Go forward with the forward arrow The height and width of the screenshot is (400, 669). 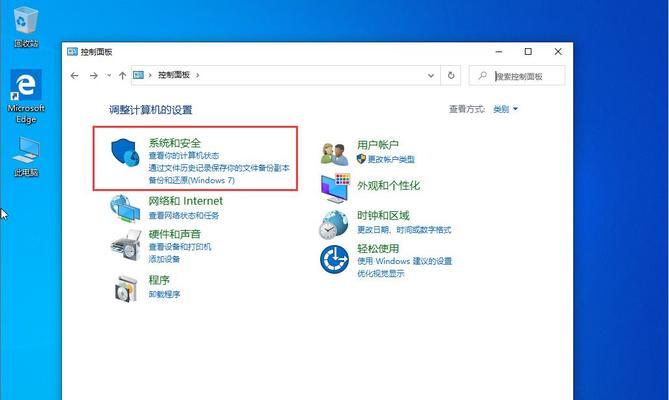point(93,75)
